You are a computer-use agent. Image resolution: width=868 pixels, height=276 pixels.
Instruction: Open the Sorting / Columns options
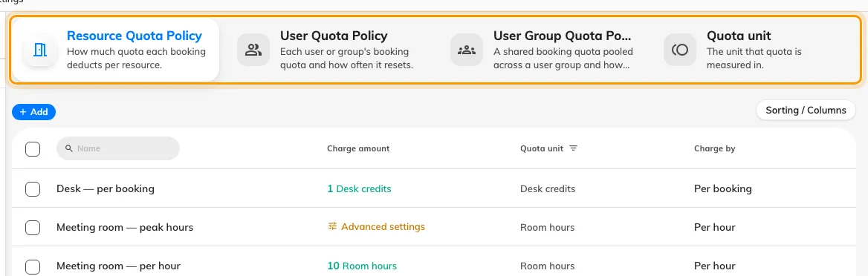(x=806, y=110)
